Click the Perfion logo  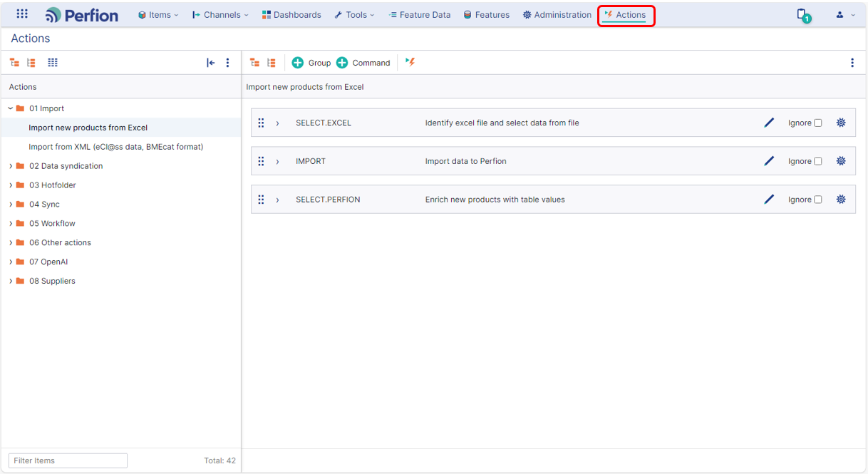pos(81,14)
